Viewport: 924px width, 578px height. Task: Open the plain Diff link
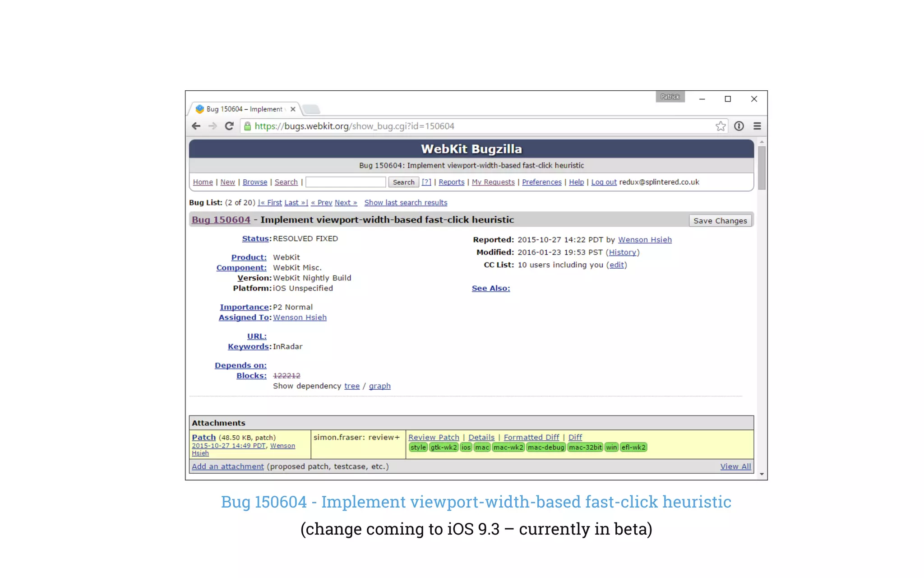[575, 437]
